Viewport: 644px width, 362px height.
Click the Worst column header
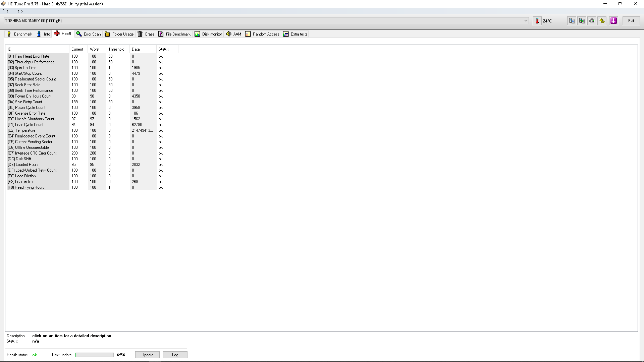[x=97, y=49]
